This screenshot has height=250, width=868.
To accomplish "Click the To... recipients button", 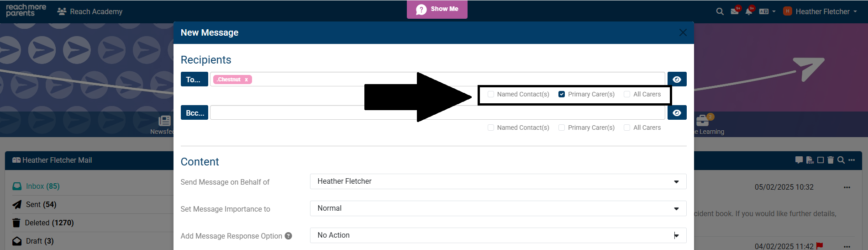I will tap(194, 80).
